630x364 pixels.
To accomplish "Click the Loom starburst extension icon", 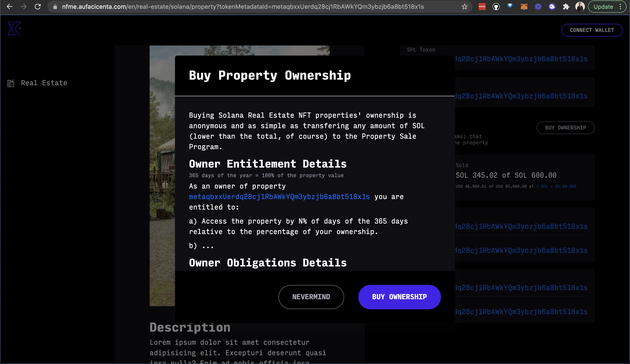I will tap(538, 7).
